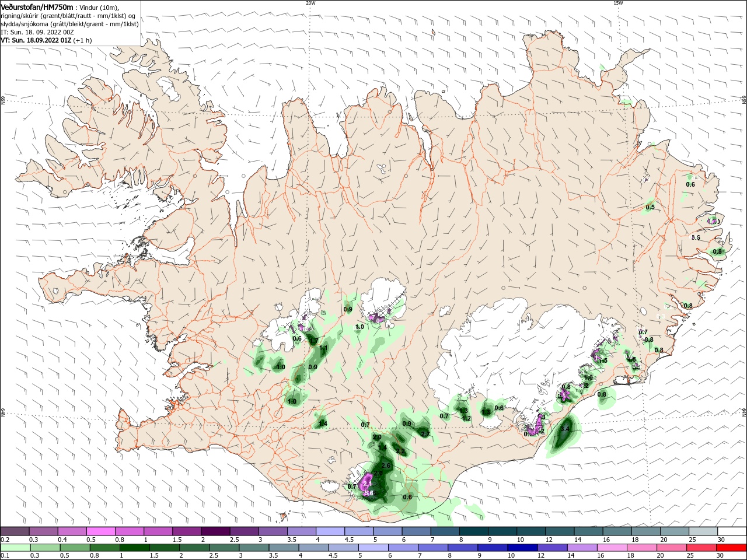747x560 pixels.
Task: Click the 30 label on the lower color scale
Action: (x=719, y=556)
